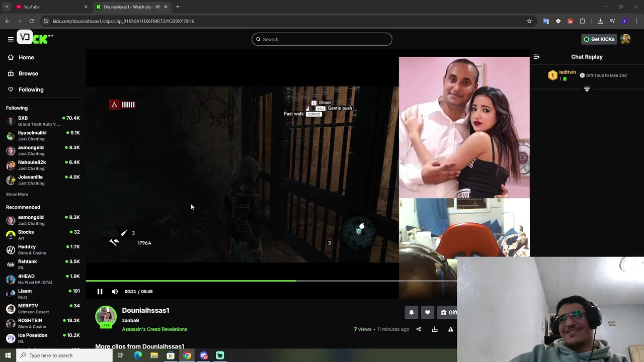The width and height of the screenshot is (644, 362).
Task: Click Douniaihssas1 channel name
Action: 145,310
